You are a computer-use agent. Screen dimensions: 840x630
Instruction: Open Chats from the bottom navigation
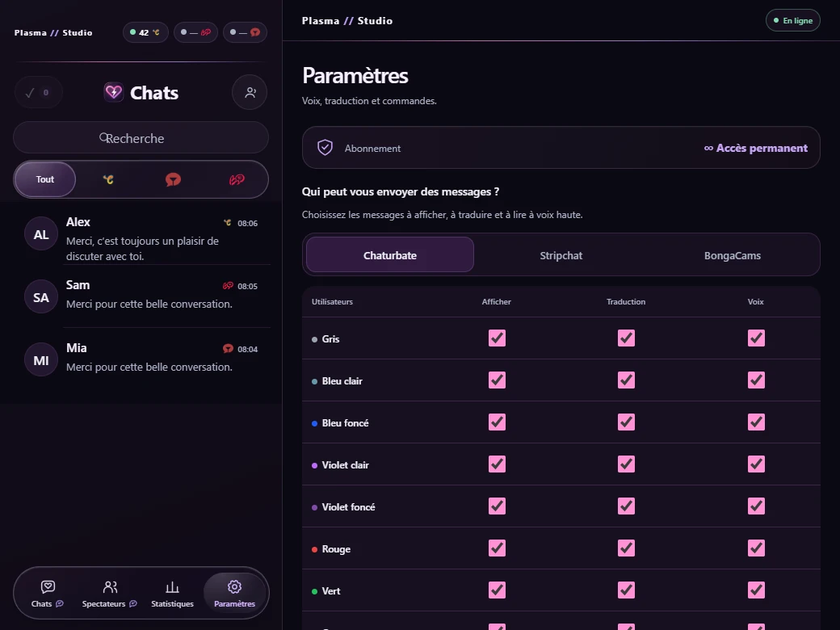(47, 594)
